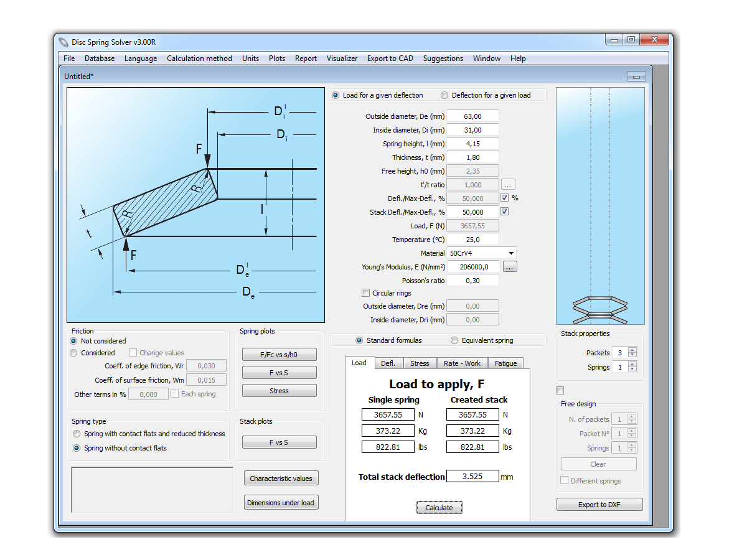Click the Inside diameter Di field
This screenshot has width=747, height=560.
[472, 130]
